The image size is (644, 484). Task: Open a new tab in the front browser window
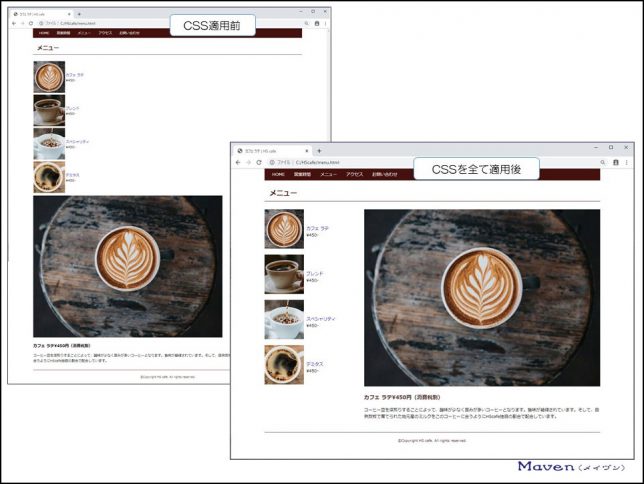319,151
